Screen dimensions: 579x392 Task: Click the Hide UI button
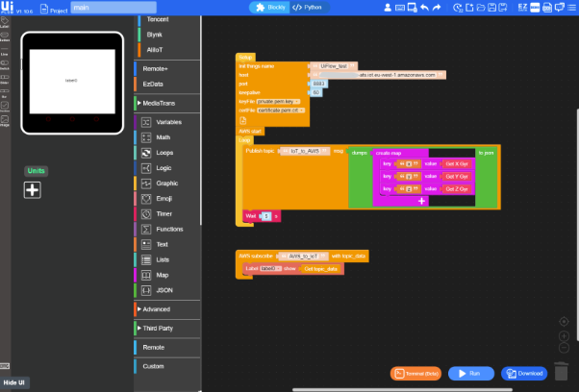(x=14, y=382)
